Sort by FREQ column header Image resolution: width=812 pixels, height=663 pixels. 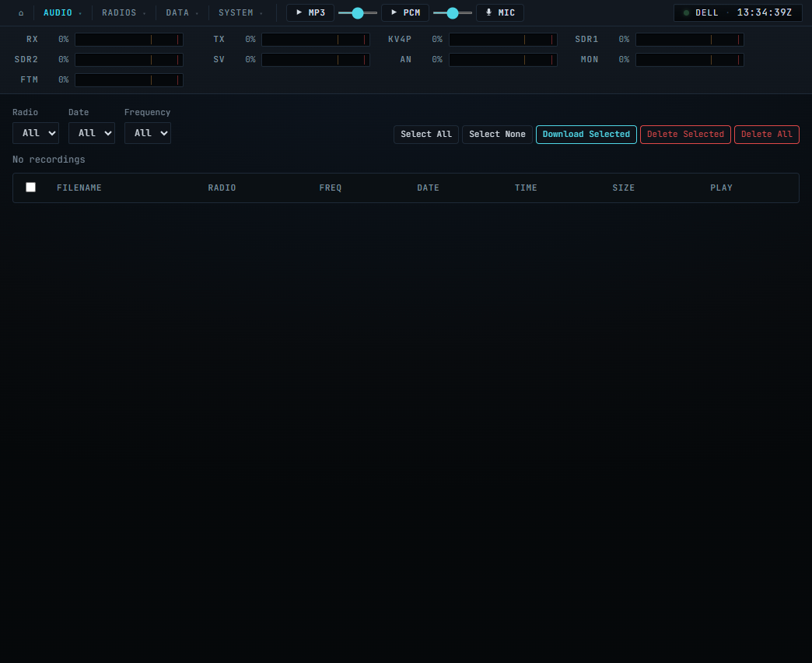coord(331,188)
